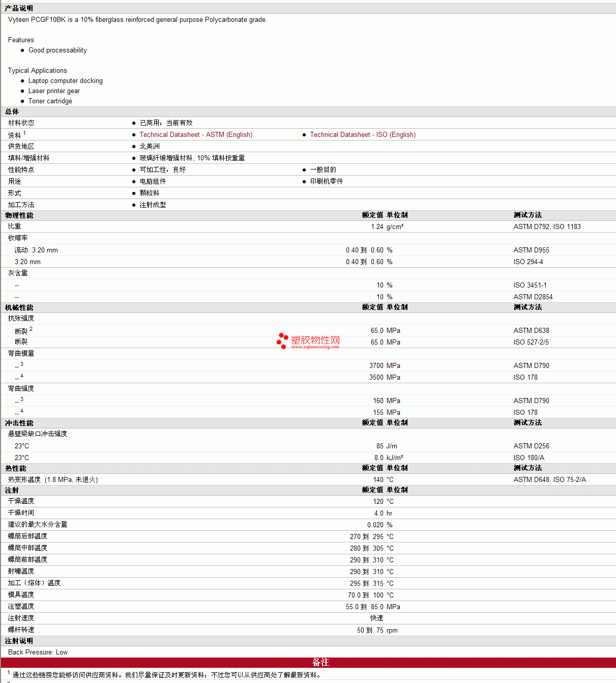Click the 螺筒后部温度 row label

coord(28,536)
